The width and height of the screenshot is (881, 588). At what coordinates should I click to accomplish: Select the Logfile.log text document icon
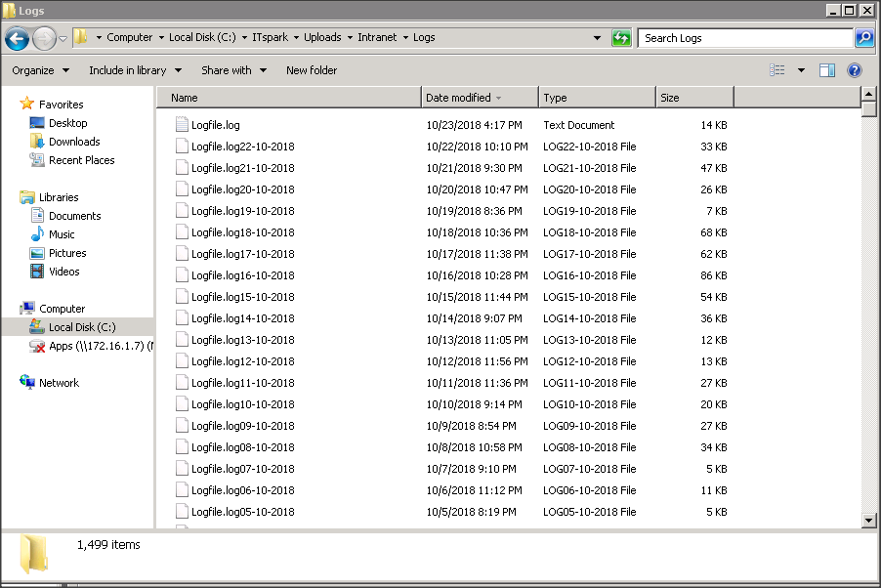point(182,125)
